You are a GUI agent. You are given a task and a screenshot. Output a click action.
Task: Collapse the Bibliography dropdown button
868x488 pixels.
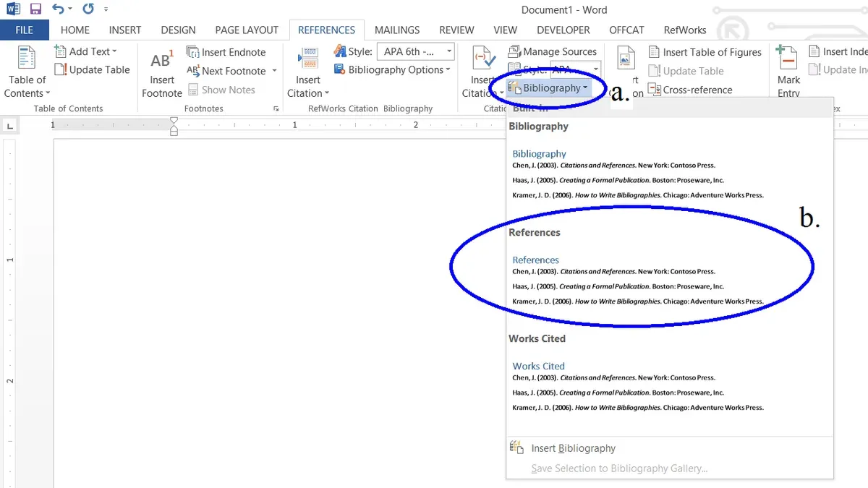tap(548, 87)
